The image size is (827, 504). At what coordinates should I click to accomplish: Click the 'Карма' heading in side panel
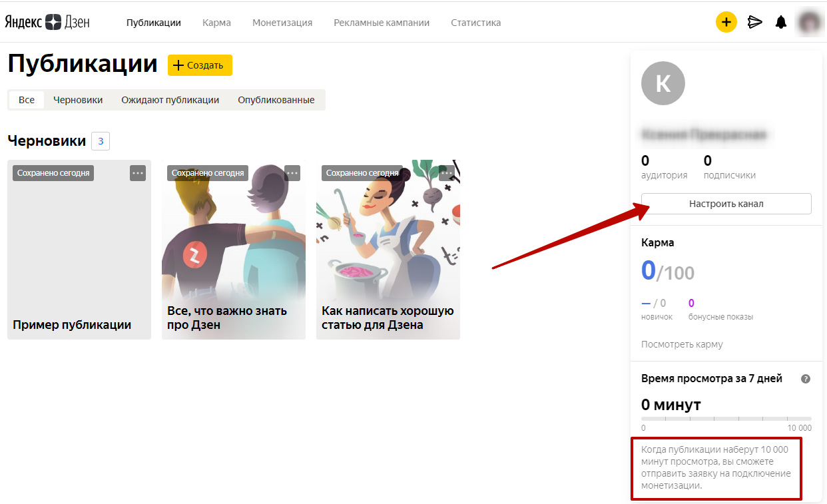coord(658,243)
